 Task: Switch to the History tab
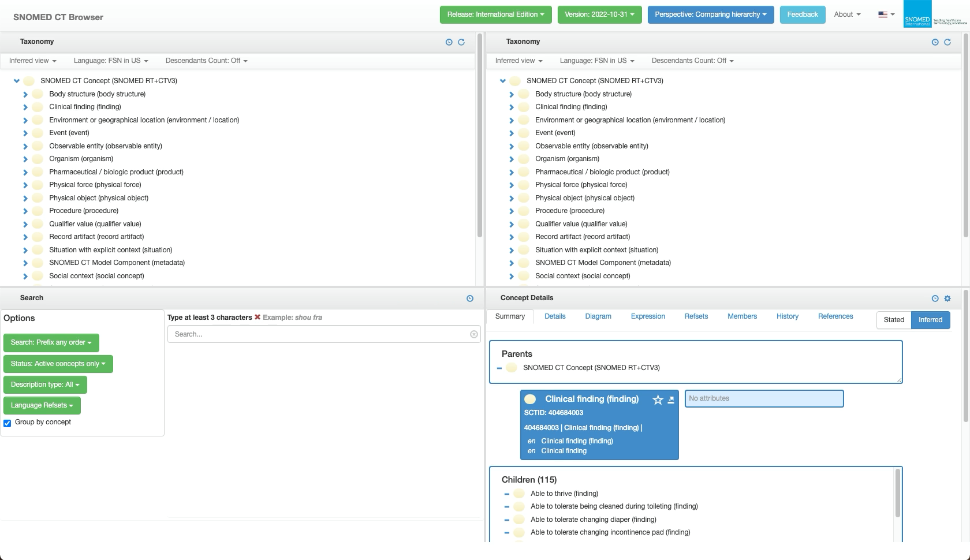pos(788,316)
